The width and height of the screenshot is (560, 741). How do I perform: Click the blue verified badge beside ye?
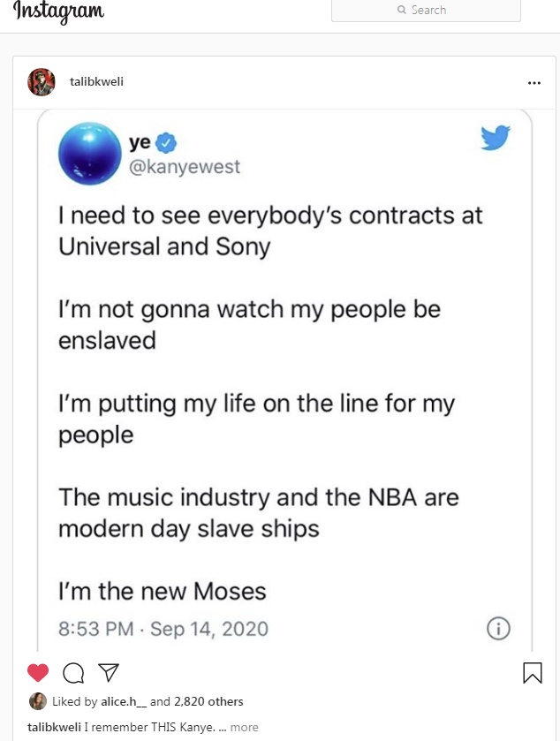tap(166, 144)
